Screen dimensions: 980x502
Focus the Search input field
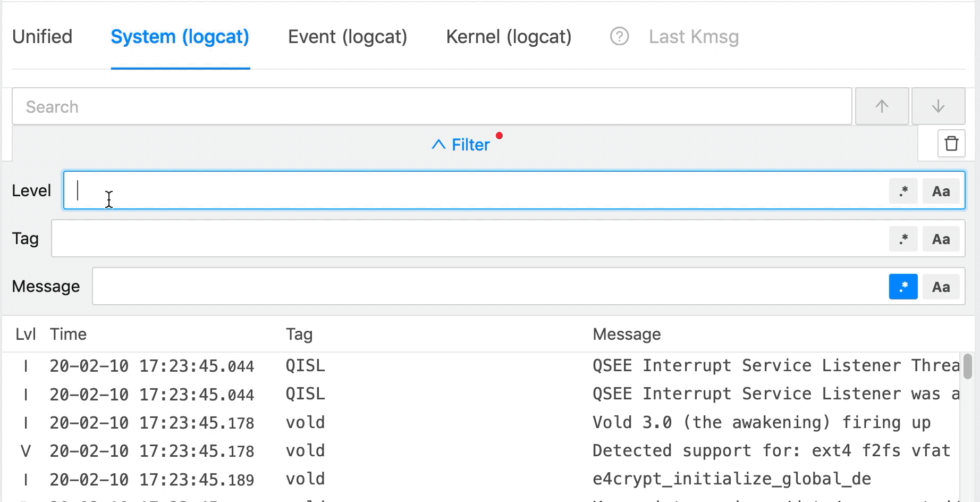point(432,106)
